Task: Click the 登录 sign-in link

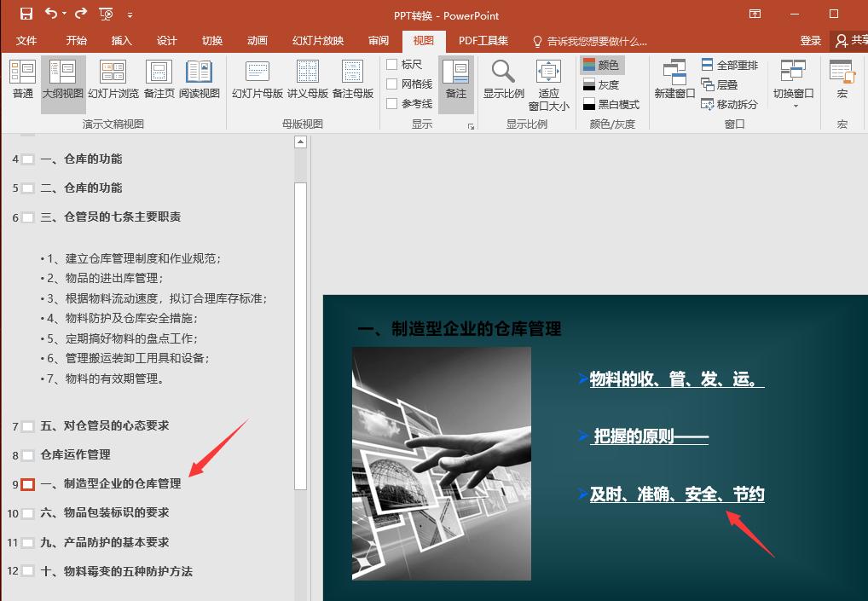Action: pos(809,40)
